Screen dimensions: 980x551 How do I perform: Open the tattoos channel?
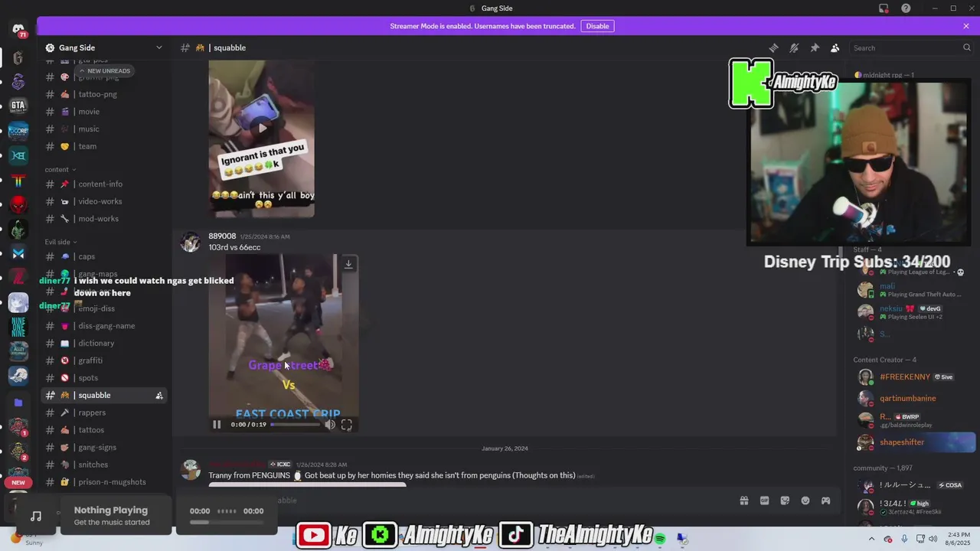pyautogui.click(x=104, y=430)
